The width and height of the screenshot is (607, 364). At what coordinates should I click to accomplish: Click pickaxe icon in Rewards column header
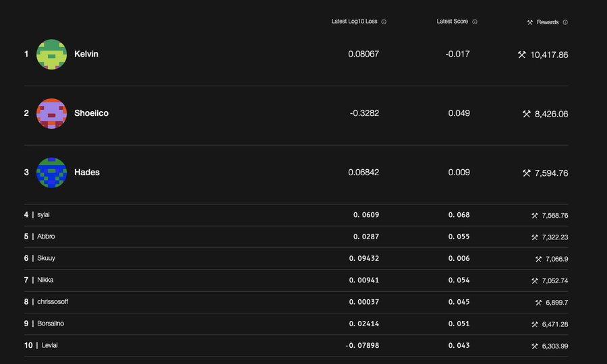(530, 22)
